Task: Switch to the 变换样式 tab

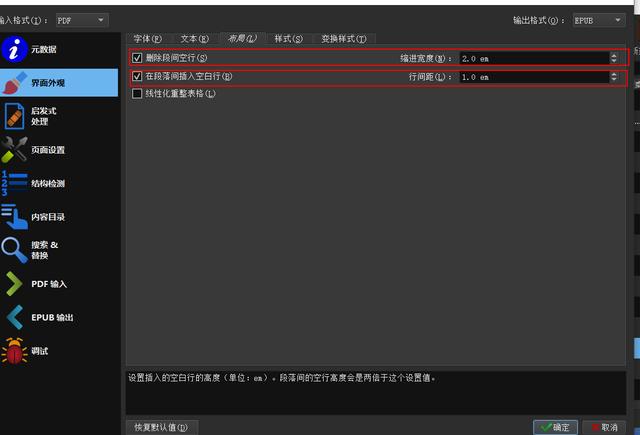Action: point(344,39)
